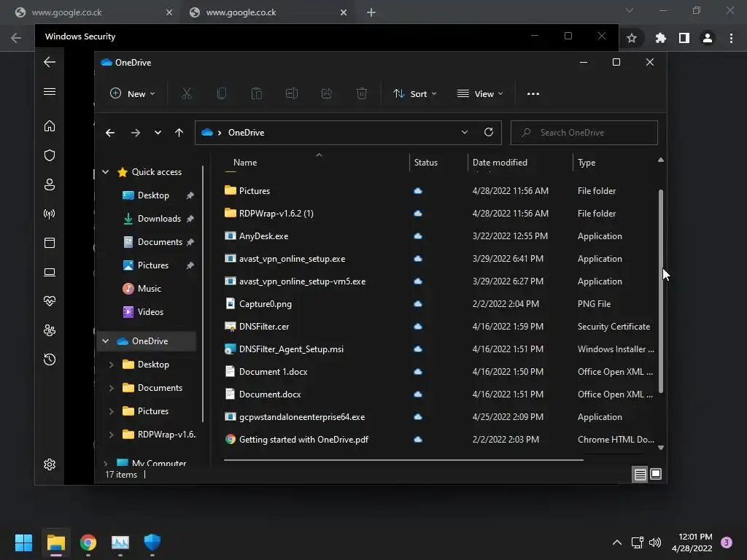Switch to second www.google.co.ck tab

point(269,12)
